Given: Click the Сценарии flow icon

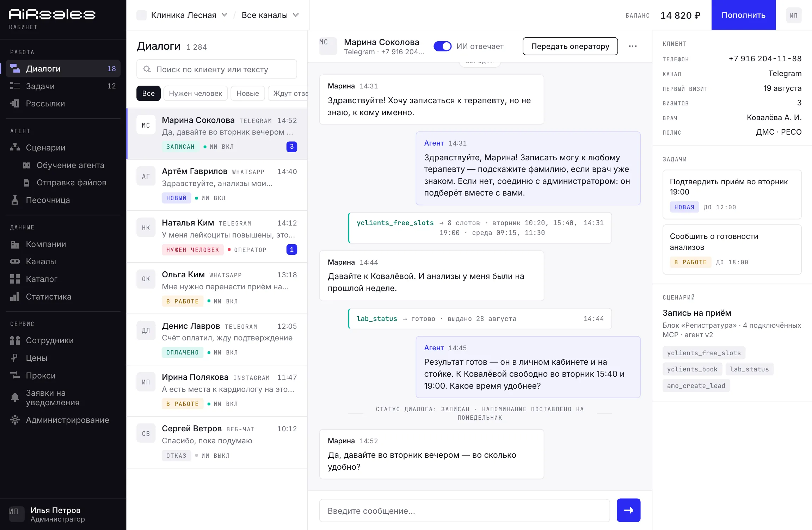Looking at the screenshot, I should [15, 147].
